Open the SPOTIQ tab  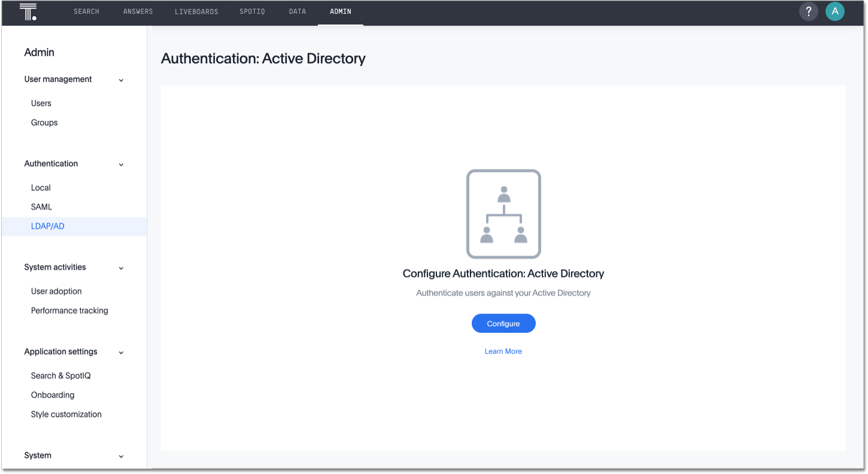coord(252,11)
